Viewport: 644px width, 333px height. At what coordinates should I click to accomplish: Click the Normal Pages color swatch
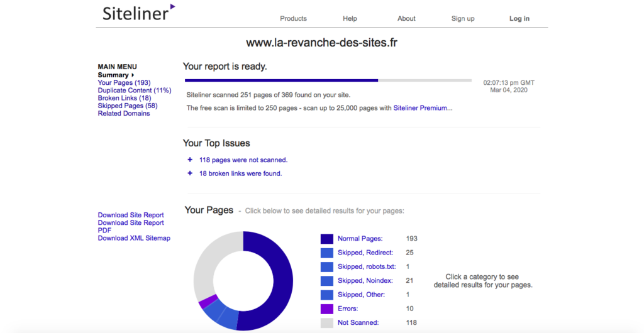(327, 239)
